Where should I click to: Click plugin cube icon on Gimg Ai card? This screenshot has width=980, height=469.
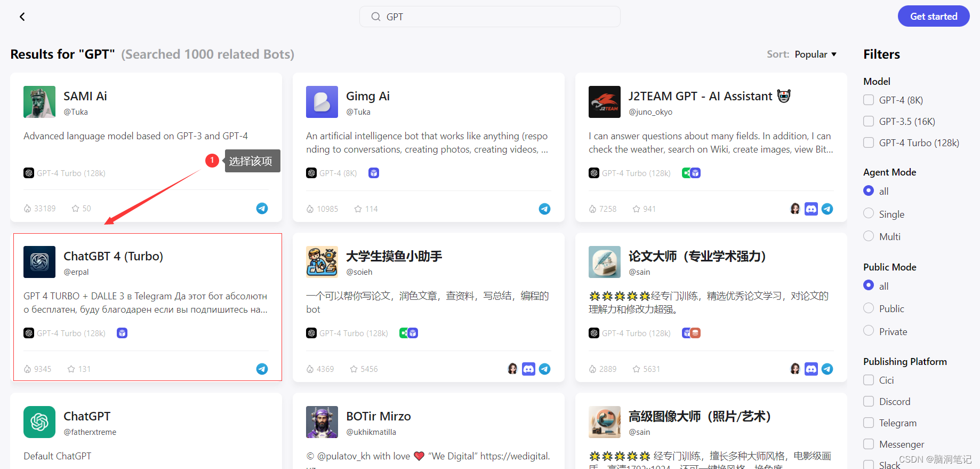point(374,173)
